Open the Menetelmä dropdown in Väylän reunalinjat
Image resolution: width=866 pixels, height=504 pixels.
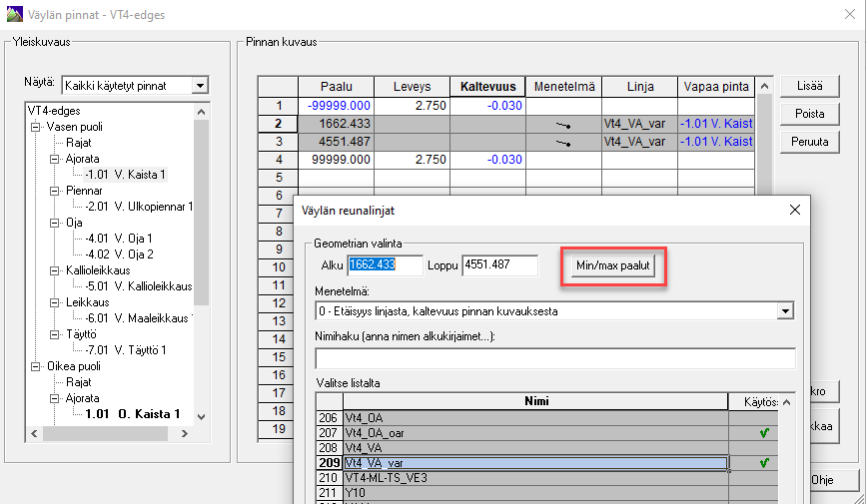coord(785,311)
